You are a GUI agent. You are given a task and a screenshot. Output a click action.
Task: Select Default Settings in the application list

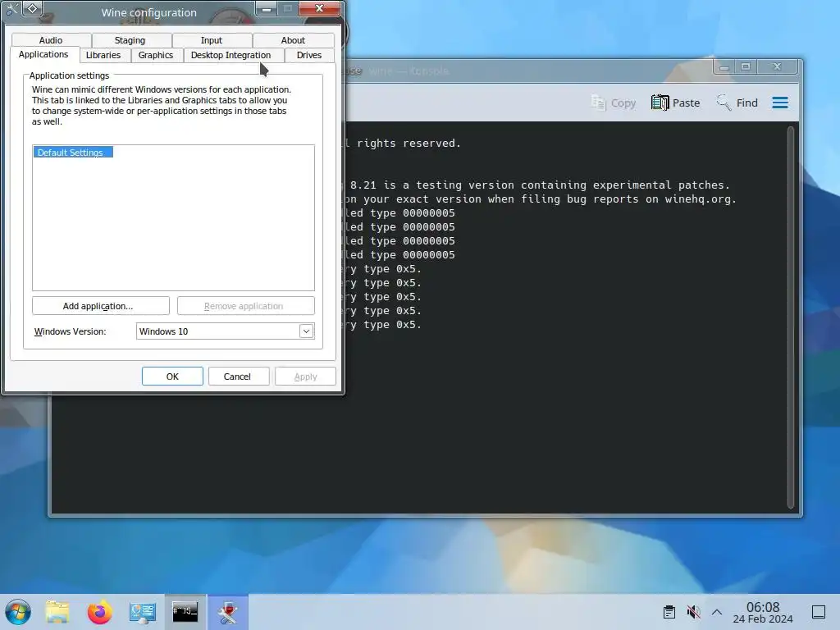tap(73, 153)
